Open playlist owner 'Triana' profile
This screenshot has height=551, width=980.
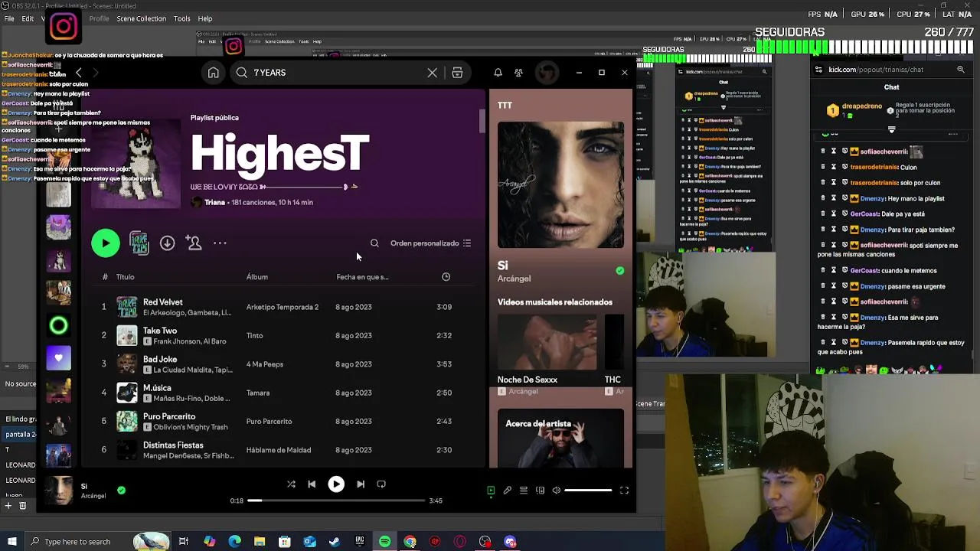pos(215,202)
